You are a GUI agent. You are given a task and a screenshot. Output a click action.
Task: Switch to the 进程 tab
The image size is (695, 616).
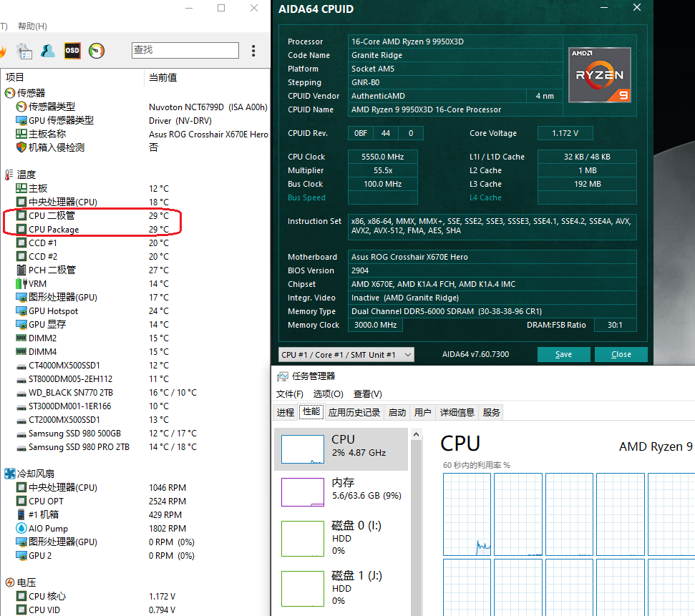[x=286, y=413]
